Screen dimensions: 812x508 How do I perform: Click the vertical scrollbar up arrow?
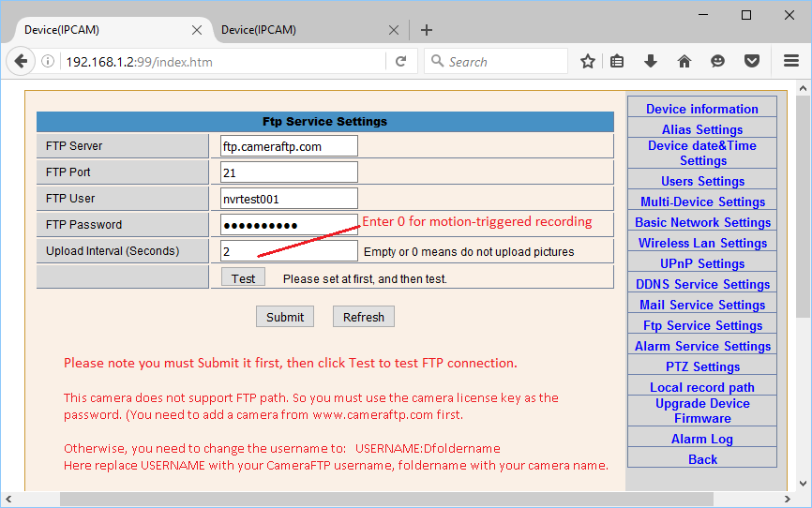pyautogui.click(x=803, y=88)
